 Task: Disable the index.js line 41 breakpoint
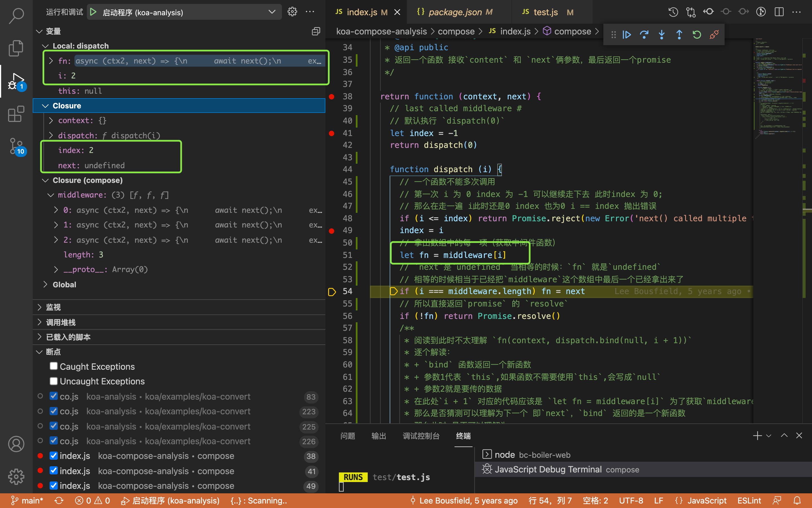pos(54,471)
